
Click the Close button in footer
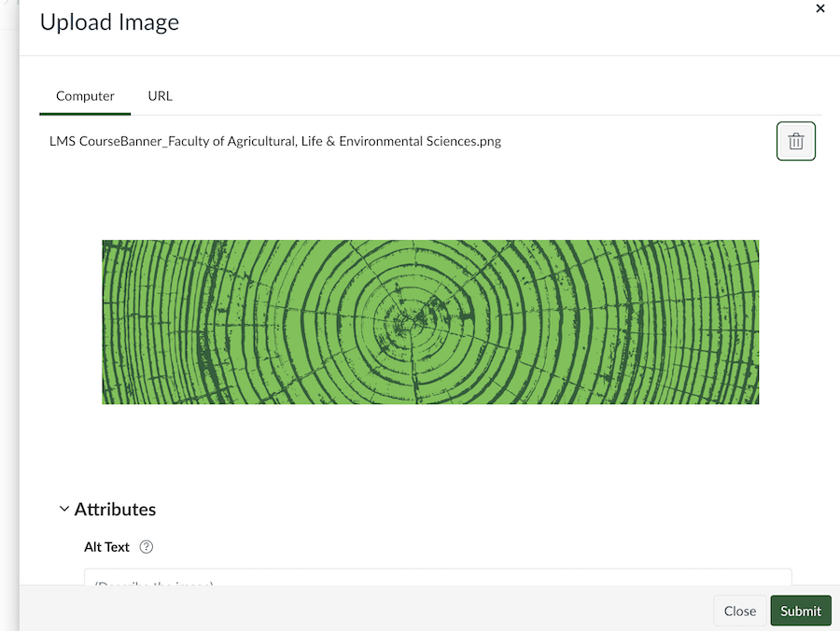[739, 610]
